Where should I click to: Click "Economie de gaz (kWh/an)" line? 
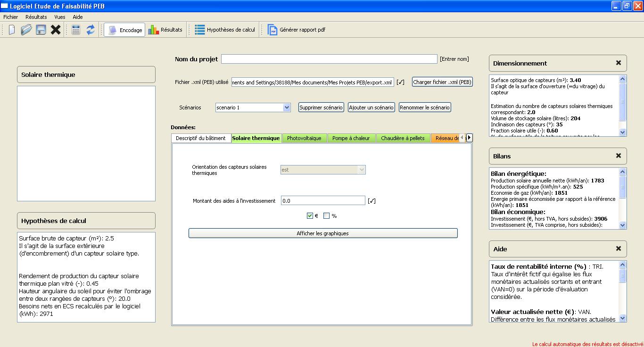pyautogui.click(x=529, y=193)
